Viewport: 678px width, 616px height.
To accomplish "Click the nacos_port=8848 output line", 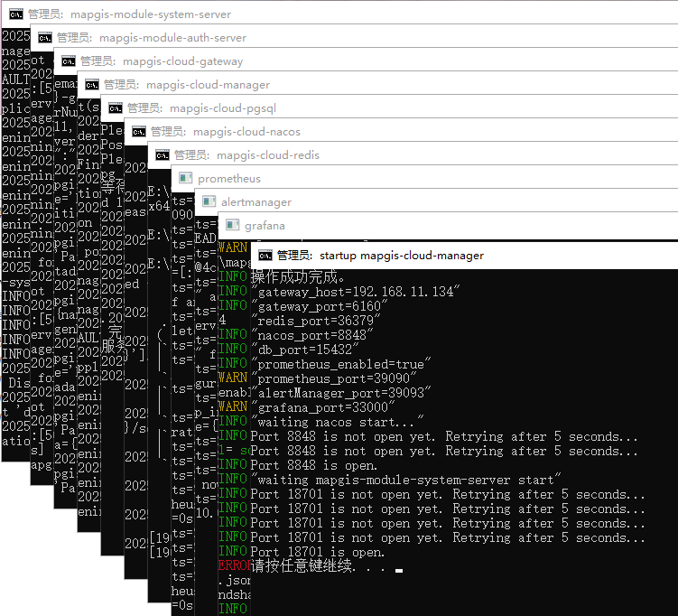I will [311, 335].
